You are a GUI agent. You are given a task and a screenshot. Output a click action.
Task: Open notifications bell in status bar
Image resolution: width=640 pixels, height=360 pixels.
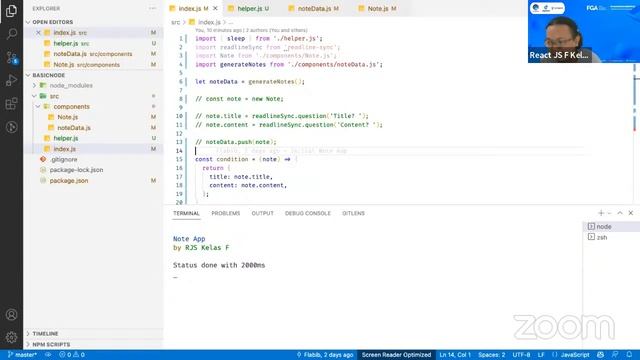pos(629,355)
